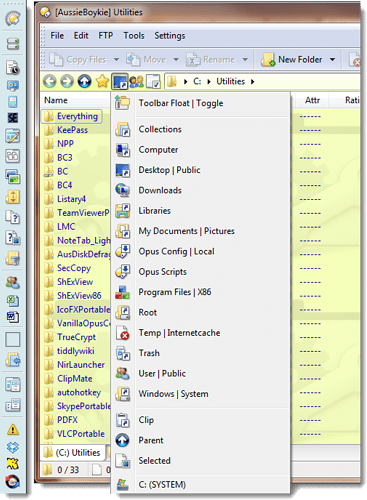The image size is (367, 500).
Task: Click the Rename toolbar button
Action: 211,60
